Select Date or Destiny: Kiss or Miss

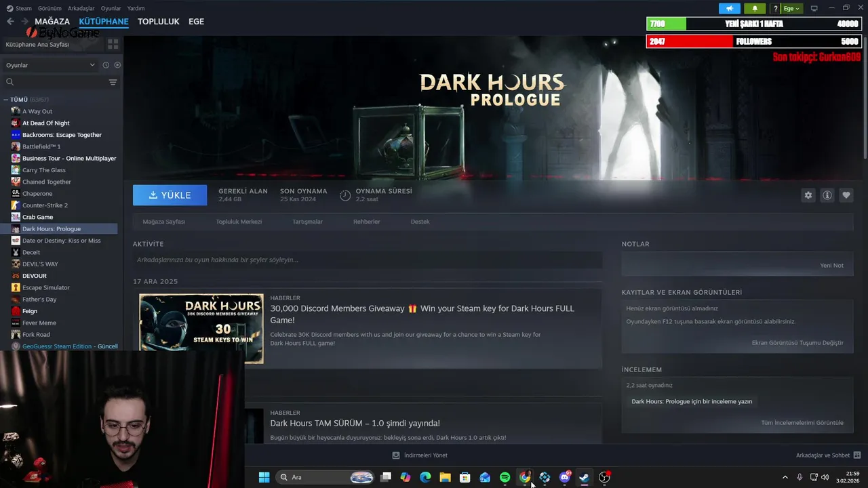61,241
